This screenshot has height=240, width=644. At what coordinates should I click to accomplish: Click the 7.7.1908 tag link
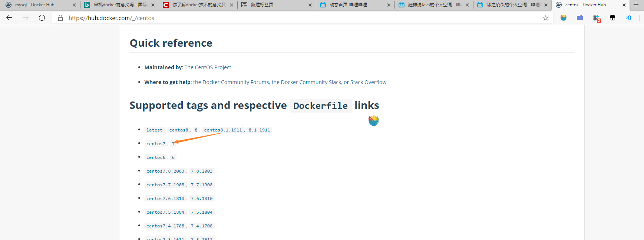point(202,185)
